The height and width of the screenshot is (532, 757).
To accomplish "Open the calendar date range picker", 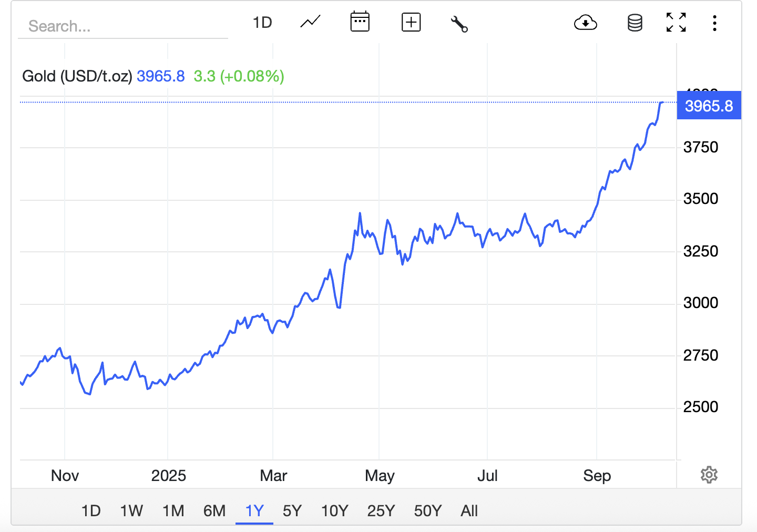I will [360, 22].
